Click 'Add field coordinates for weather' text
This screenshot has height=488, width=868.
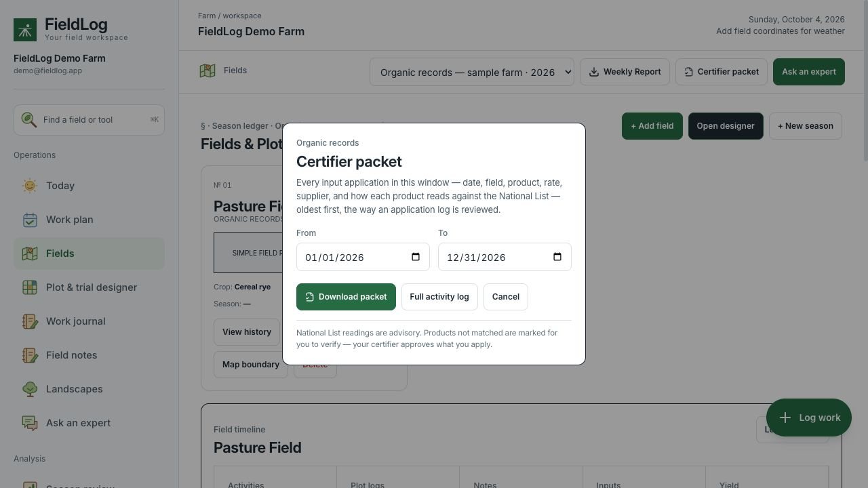tap(781, 31)
